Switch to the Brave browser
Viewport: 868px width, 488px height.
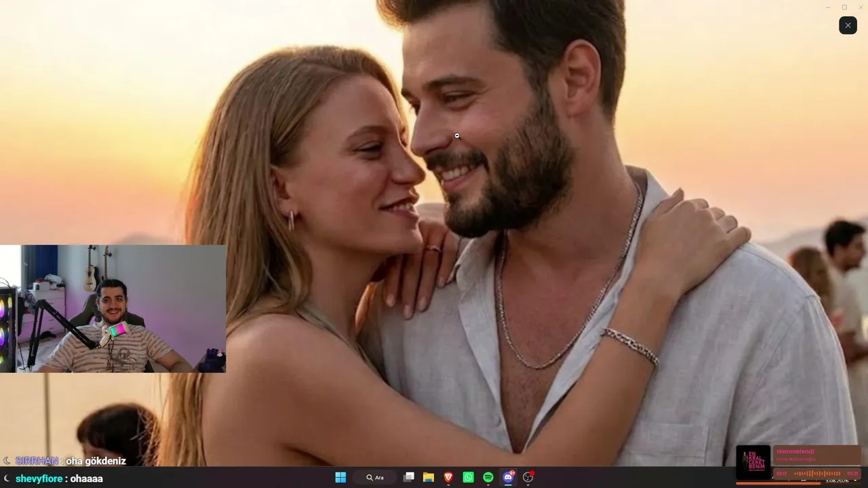[448, 477]
